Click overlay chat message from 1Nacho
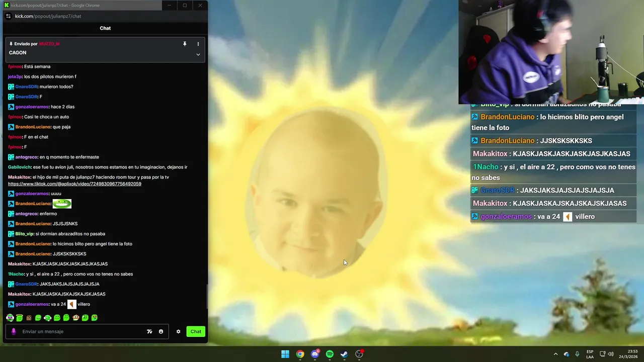Image resolution: width=644 pixels, height=362 pixels. click(x=553, y=172)
